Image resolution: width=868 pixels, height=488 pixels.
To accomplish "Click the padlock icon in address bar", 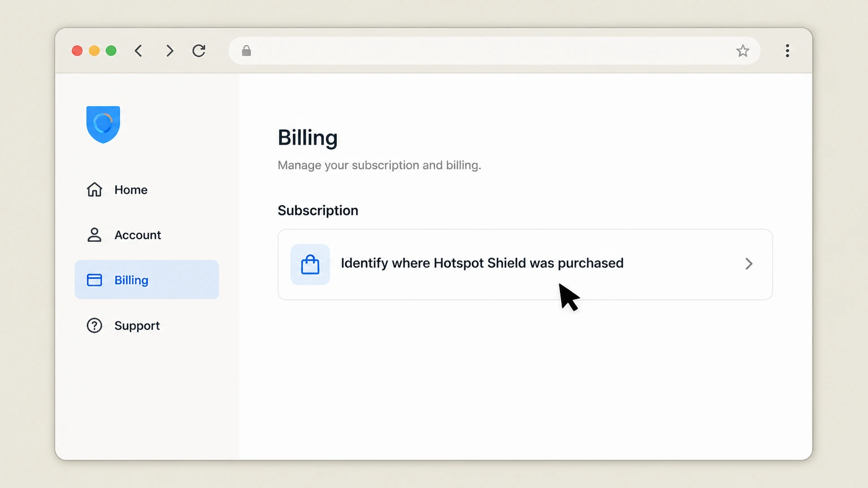I will pos(246,51).
